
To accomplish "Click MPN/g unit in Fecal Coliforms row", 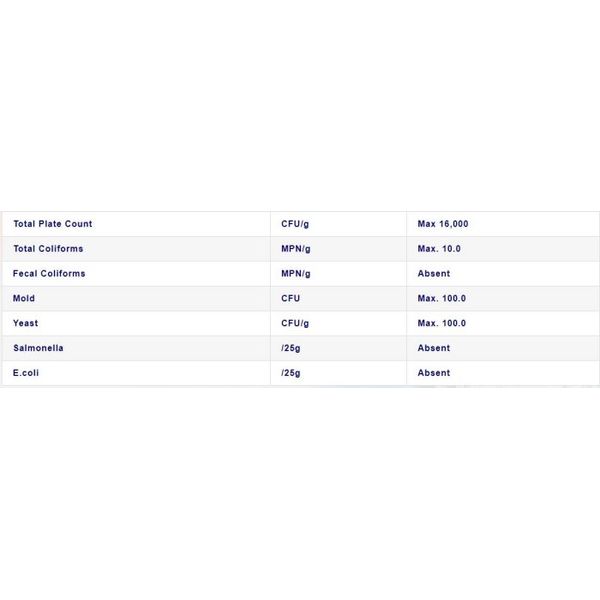I will pos(296,274).
